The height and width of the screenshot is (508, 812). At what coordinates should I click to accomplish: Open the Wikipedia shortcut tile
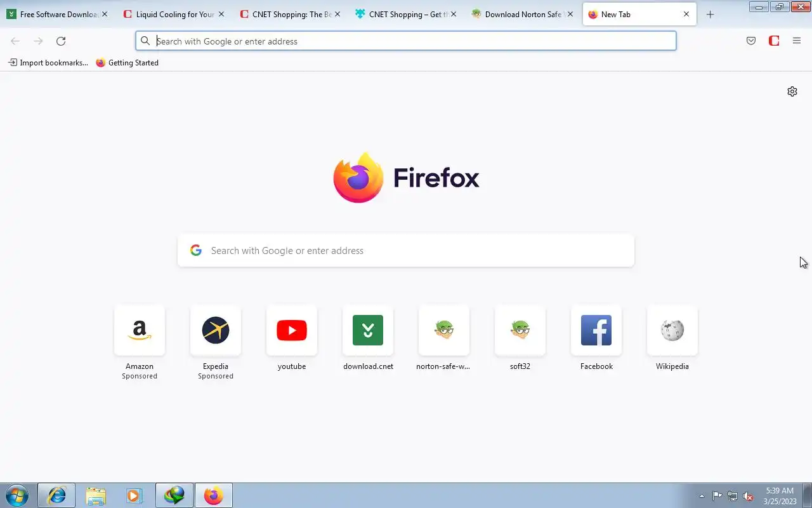(x=672, y=330)
